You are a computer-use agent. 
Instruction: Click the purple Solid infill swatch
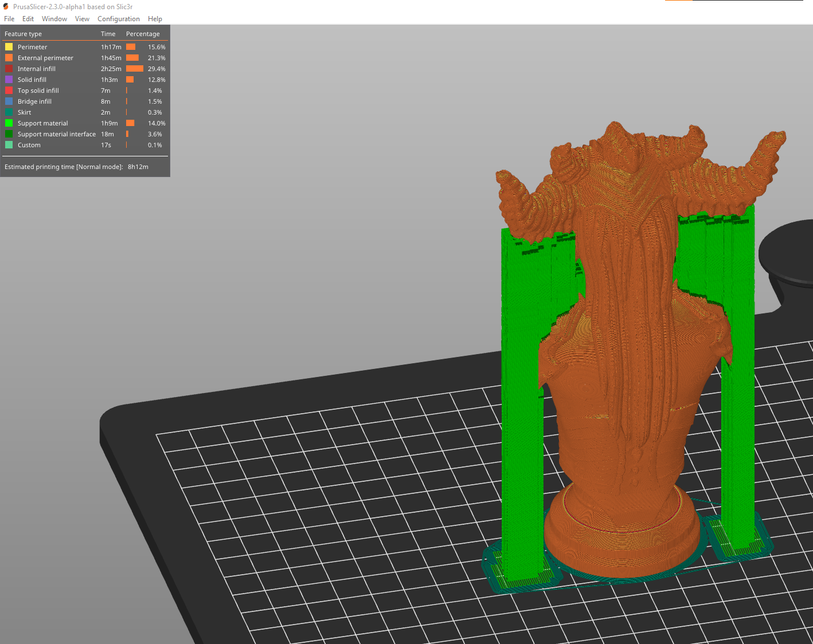9,80
